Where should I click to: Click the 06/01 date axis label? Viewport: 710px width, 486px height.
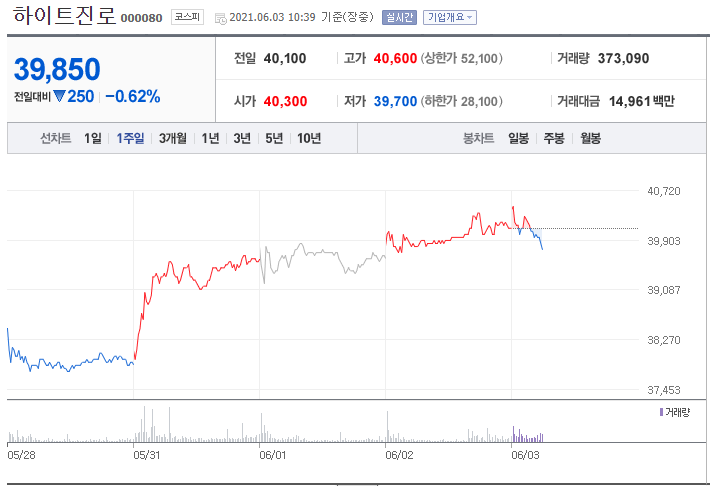[273, 455]
